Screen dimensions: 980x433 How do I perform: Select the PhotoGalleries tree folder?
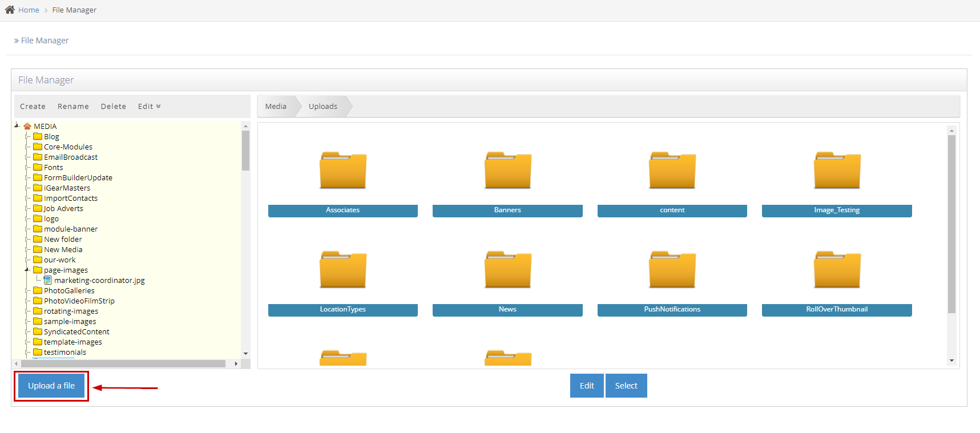pos(69,290)
